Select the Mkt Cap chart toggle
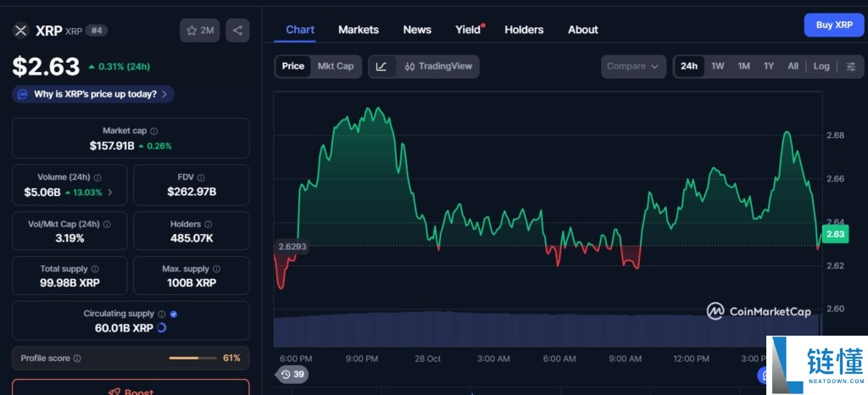 coord(336,66)
